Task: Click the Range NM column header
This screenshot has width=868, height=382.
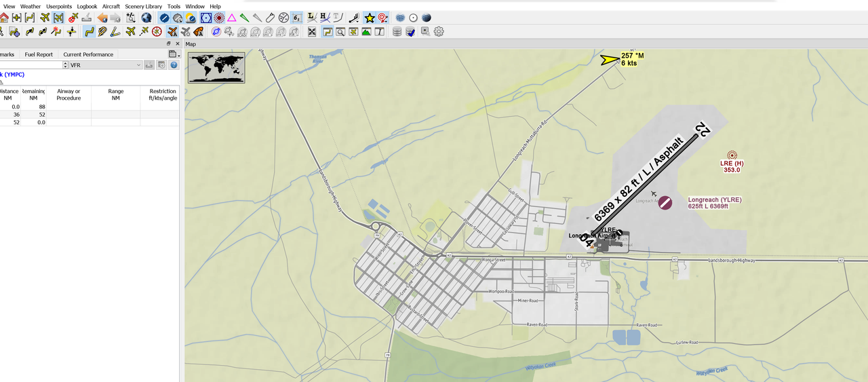Action: click(116, 94)
